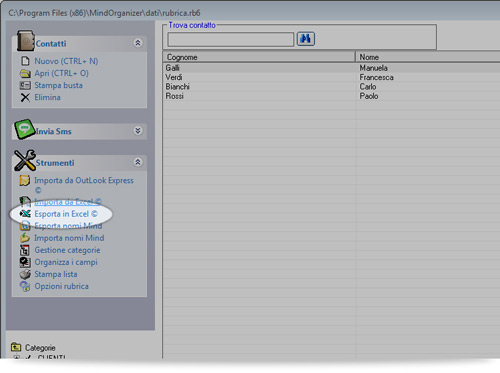Select the Bianchi surname cell
Screen dimensions: 500x373
coord(177,87)
